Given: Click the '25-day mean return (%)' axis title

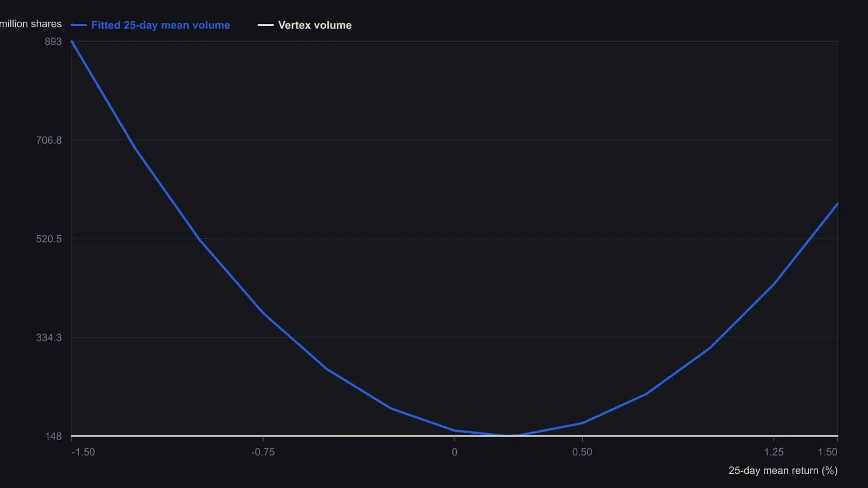Looking at the screenshot, I should coord(783,471).
